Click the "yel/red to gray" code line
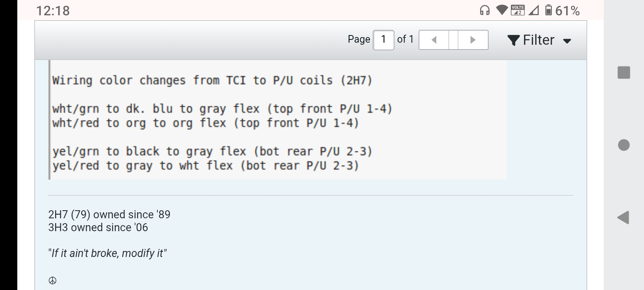644x290 pixels. pos(205,166)
